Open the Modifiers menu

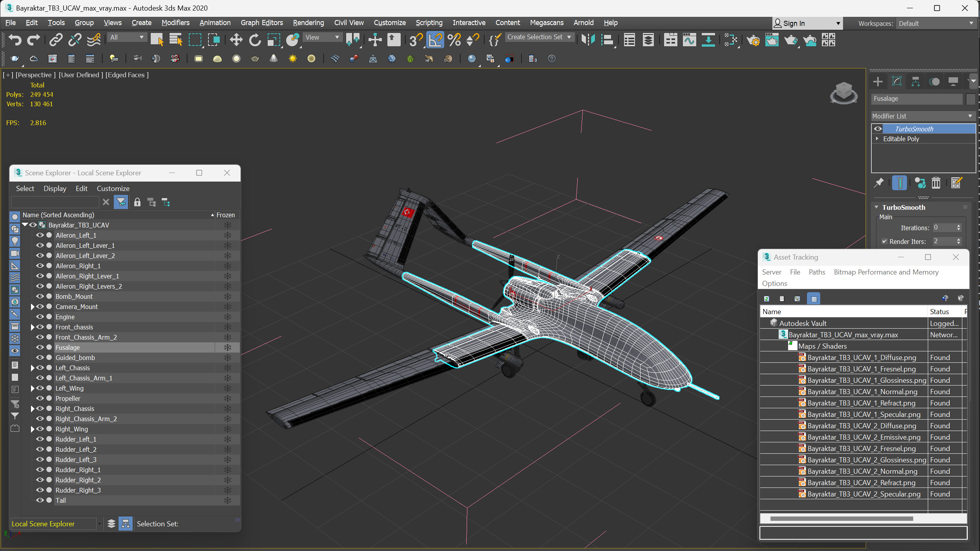[175, 23]
